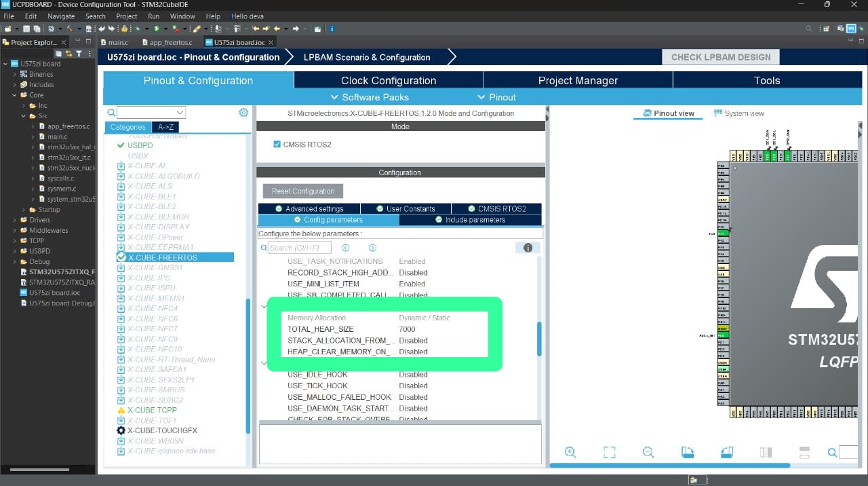Click the Reset Configuration button
The width and height of the screenshot is (868, 486).
[x=302, y=191]
